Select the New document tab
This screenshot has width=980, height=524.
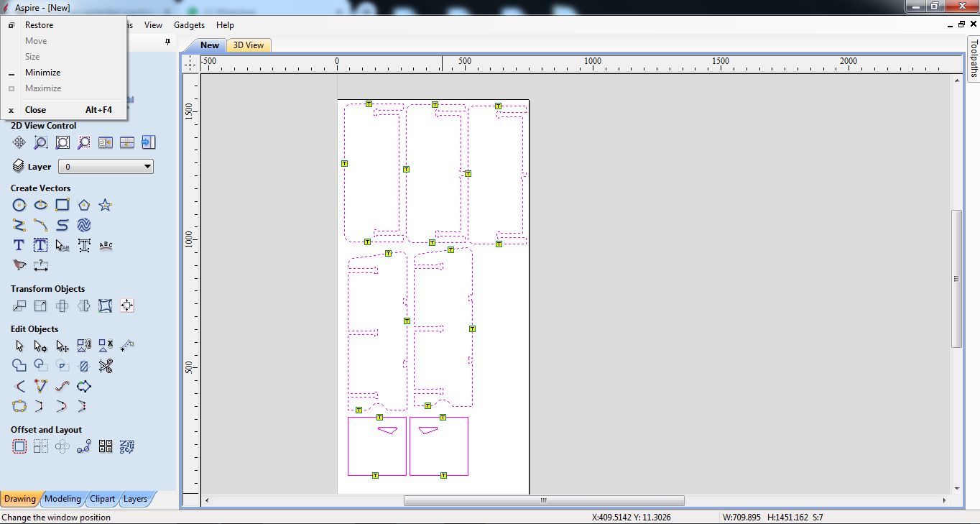point(209,45)
